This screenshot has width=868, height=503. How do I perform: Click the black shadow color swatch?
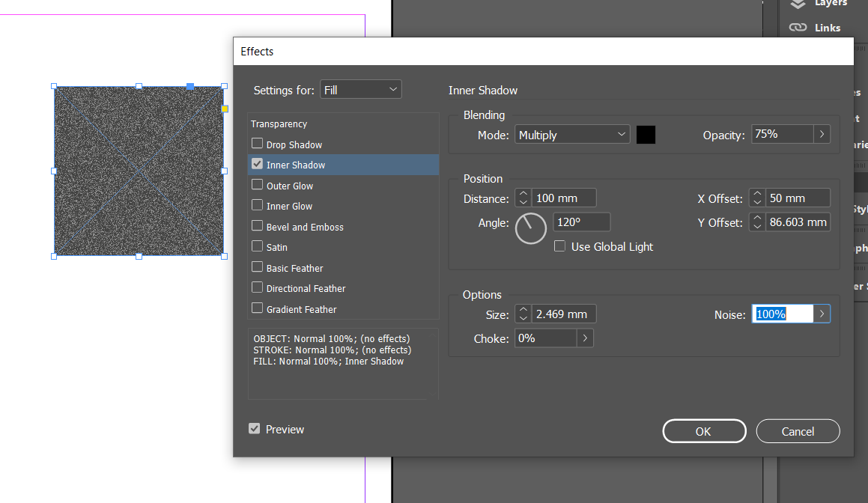[x=645, y=134]
